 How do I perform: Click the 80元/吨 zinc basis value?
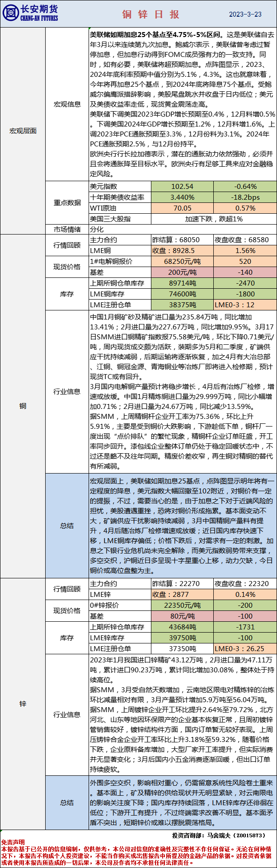(x=182, y=616)
